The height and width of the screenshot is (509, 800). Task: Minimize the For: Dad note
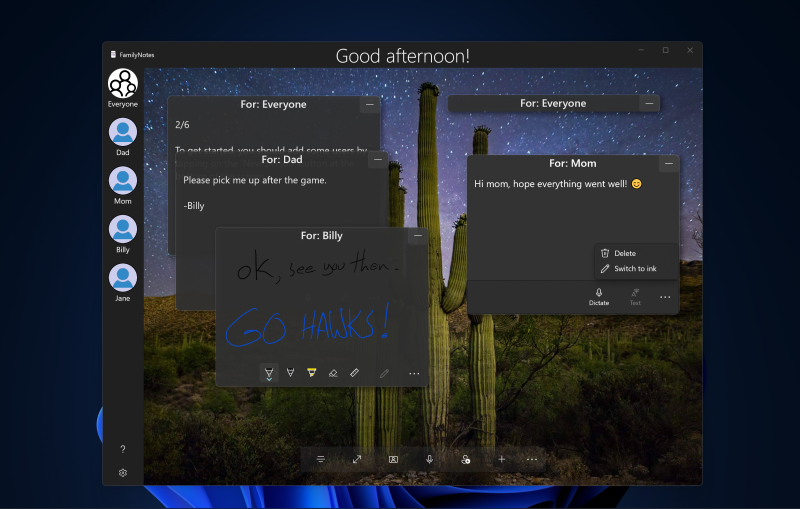tap(378, 160)
